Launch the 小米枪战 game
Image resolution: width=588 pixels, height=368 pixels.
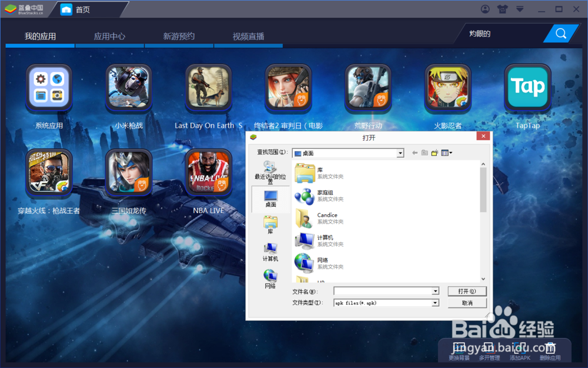pos(129,88)
